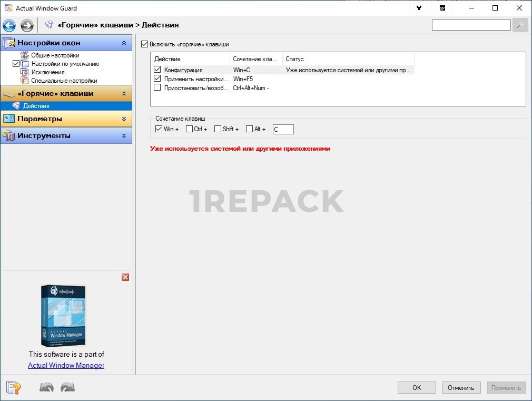Enable the Приостановить/возобновить action checkbox
Image resolution: width=532 pixels, height=401 pixels.
[x=157, y=87]
